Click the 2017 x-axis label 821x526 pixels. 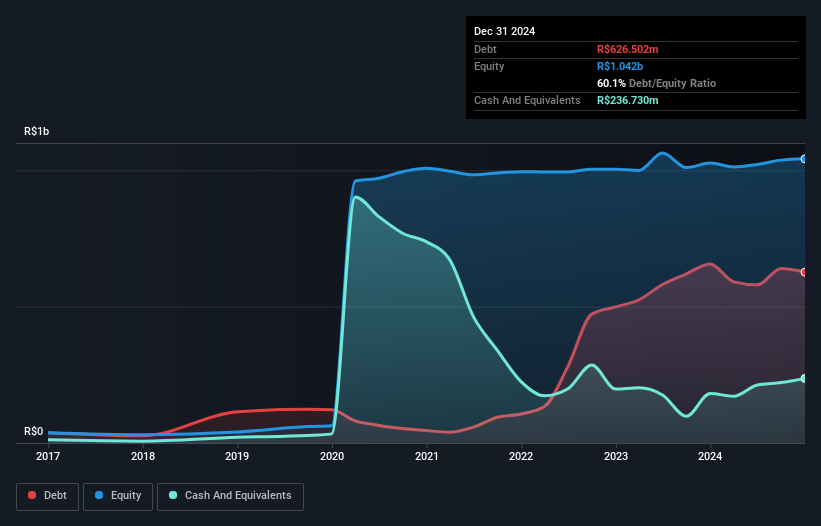(x=48, y=456)
